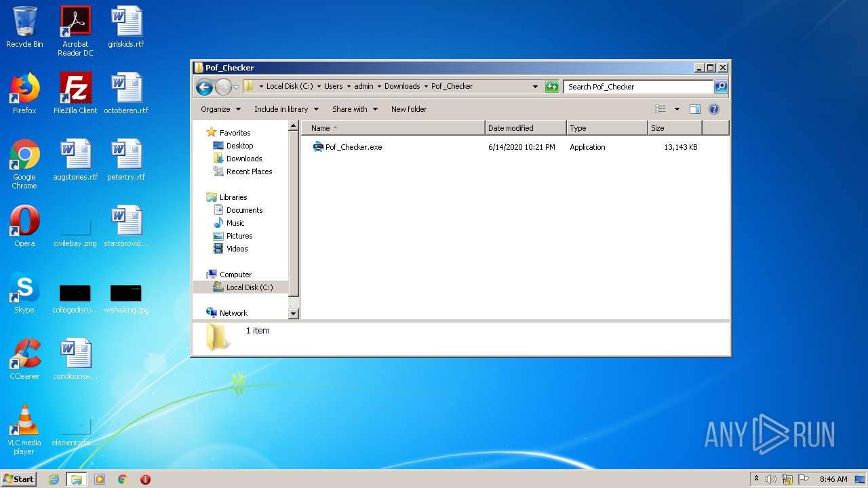Click the volume icon in system tray
This screenshot has width=868, height=488.
[x=771, y=479]
